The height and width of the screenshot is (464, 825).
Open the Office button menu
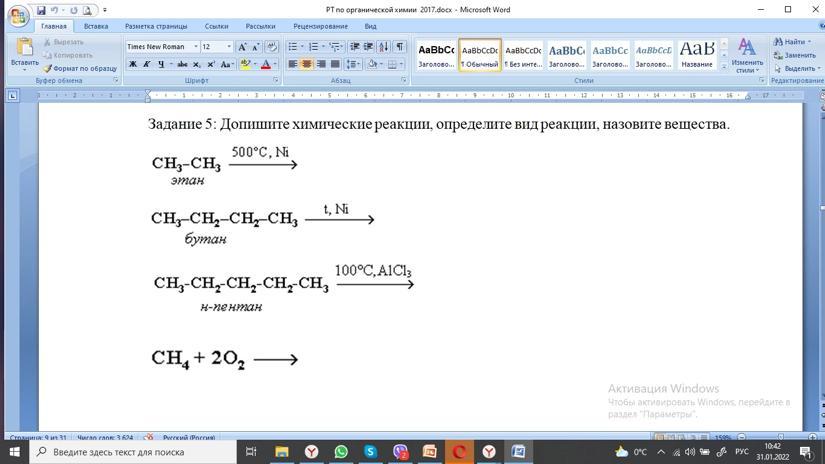(x=18, y=16)
